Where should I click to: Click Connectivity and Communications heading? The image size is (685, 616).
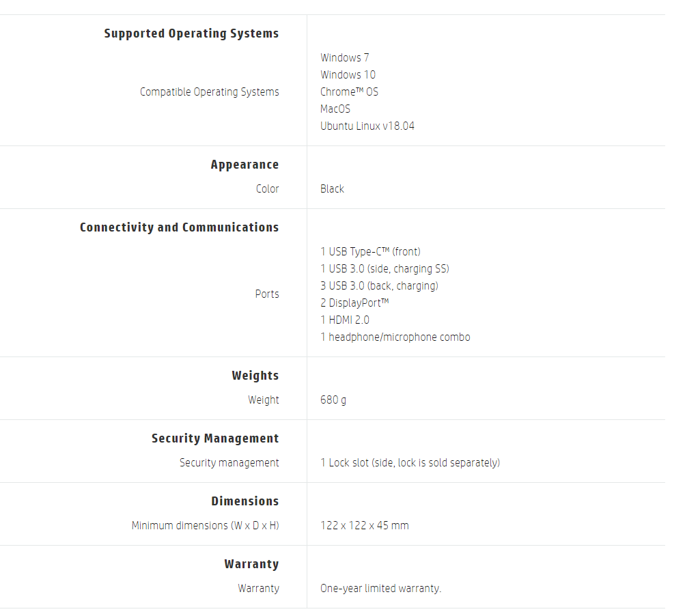(179, 227)
